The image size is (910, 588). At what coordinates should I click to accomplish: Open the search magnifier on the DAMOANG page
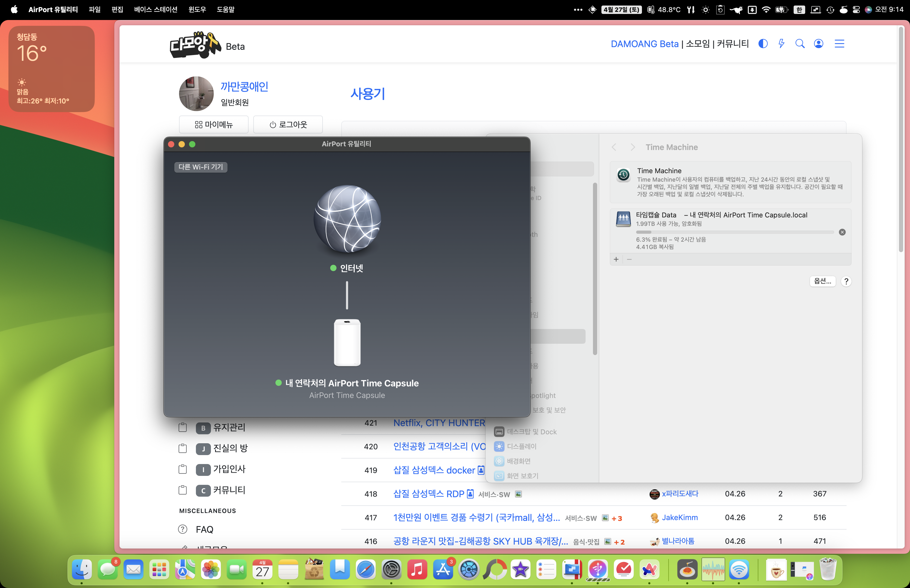[800, 43]
